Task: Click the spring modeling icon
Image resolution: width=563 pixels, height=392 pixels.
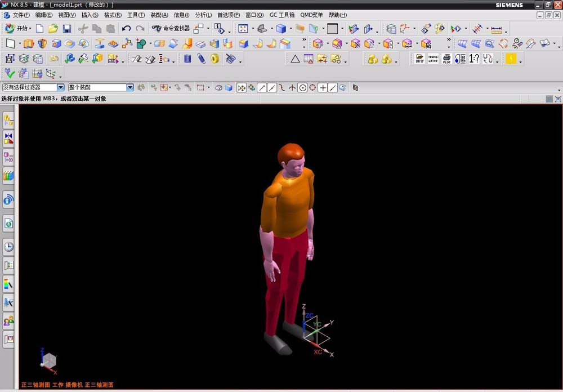Action: pos(201,59)
